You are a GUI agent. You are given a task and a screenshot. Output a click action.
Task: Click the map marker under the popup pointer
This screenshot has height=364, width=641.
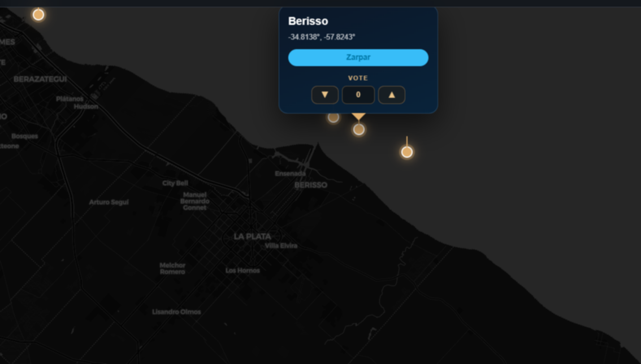point(358,130)
